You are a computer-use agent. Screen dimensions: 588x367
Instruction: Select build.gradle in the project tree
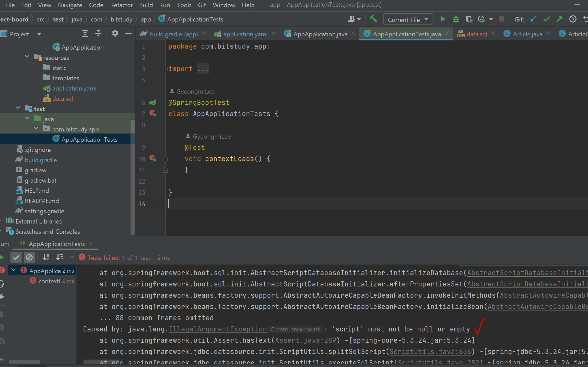coord(41,160)
